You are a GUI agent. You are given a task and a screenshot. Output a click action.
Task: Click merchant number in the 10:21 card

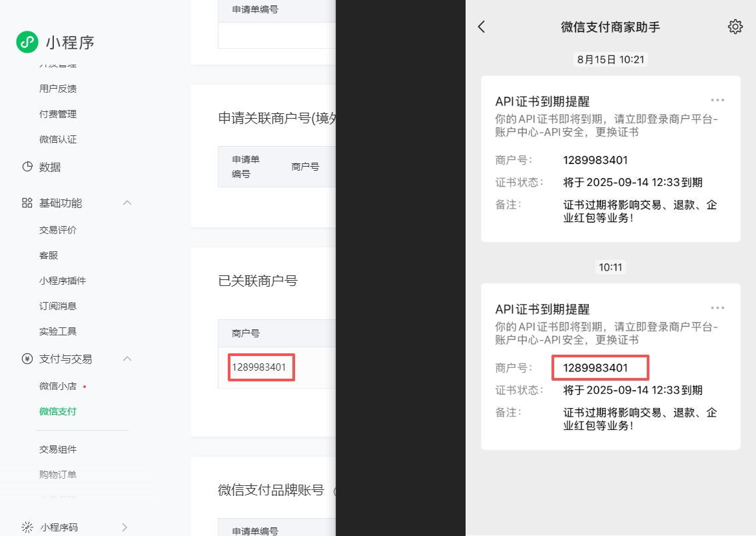pos(595,160)
